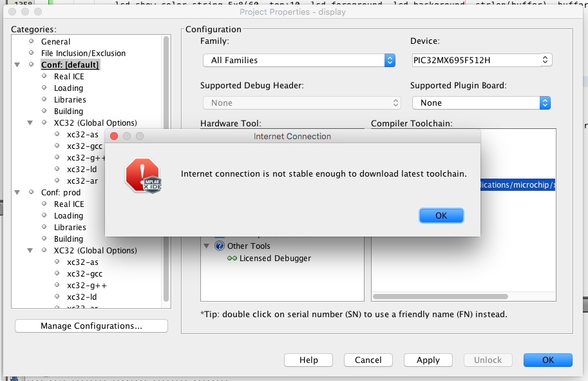588x381 pixels.
Task: Select General category
Action: tap(55, 42)
